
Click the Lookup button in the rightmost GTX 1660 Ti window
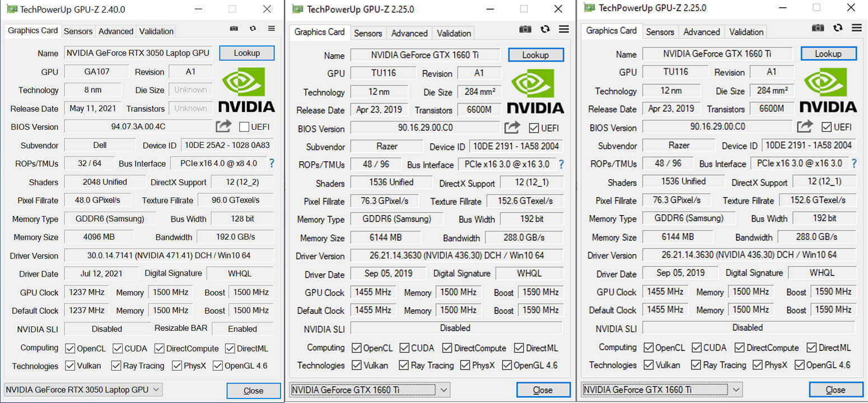(828, 54)
